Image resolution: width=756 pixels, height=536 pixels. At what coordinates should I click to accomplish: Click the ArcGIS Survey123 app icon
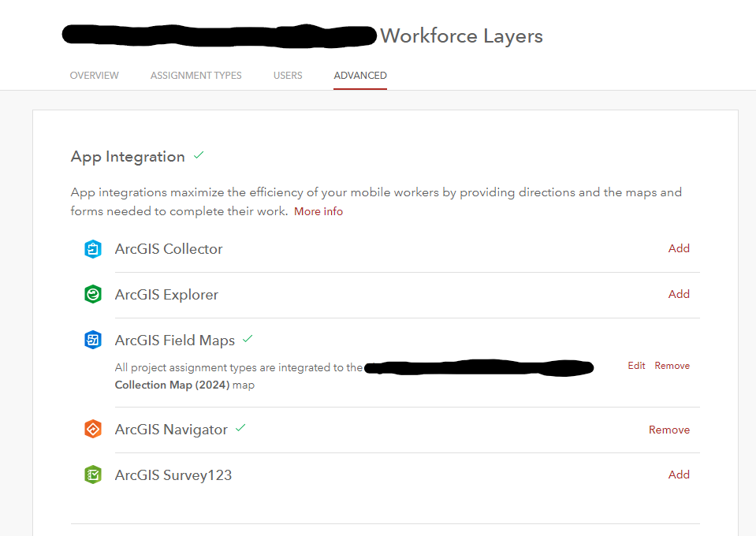pos(93,475)
